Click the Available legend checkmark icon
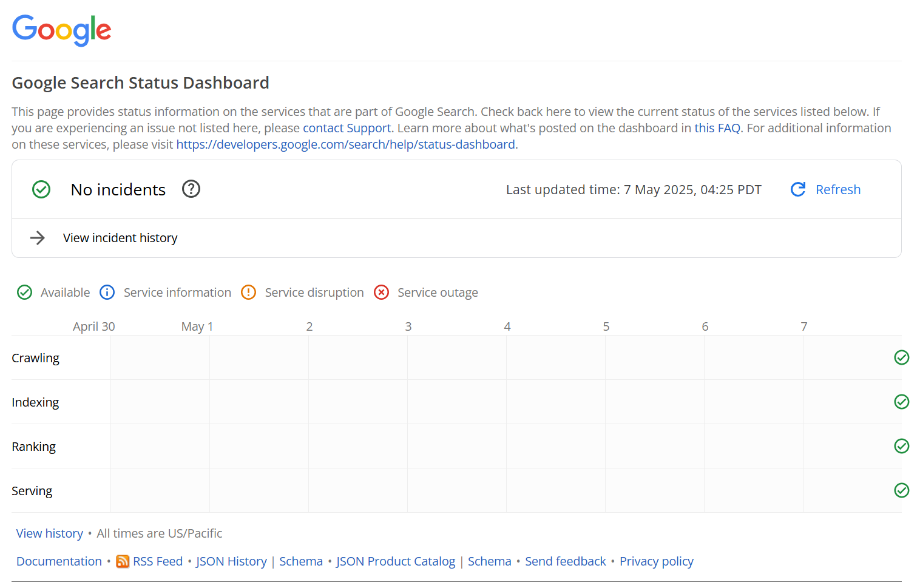The height and width of the screenshot is (588, 920). (x=25, y=292)
